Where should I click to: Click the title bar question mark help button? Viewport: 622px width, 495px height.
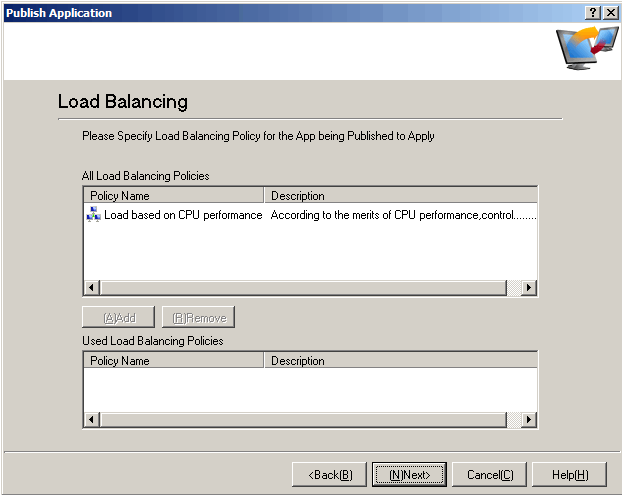coord(592,12)
